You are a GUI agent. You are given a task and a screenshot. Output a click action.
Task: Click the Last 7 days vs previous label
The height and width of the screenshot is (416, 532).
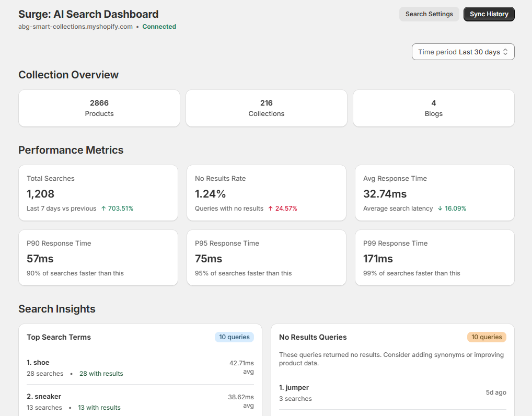[62, 209]
